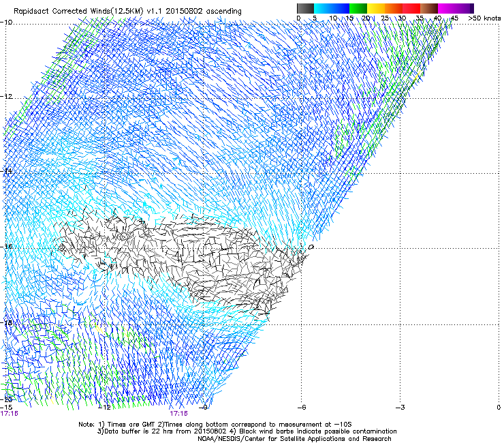Screen dimensions: 504x443
Task: Click the "20150802" date in the title
Action: click(184, 12)
